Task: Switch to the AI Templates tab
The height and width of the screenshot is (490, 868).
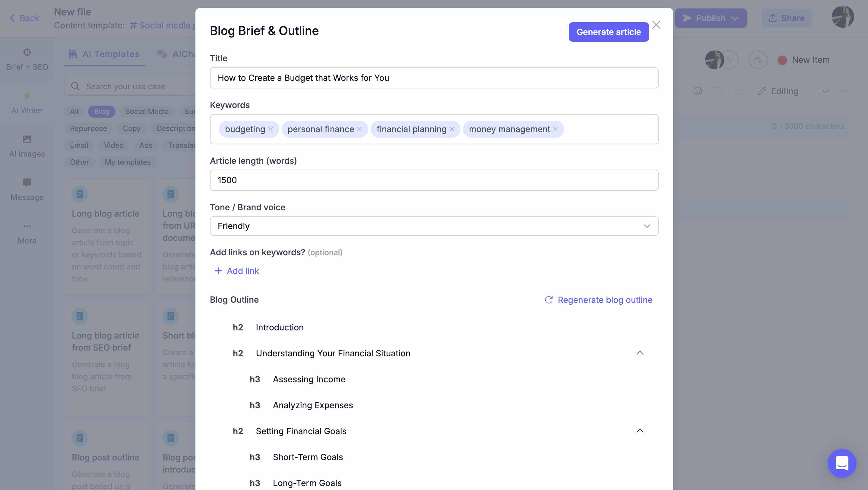Action: pos(104,54)
